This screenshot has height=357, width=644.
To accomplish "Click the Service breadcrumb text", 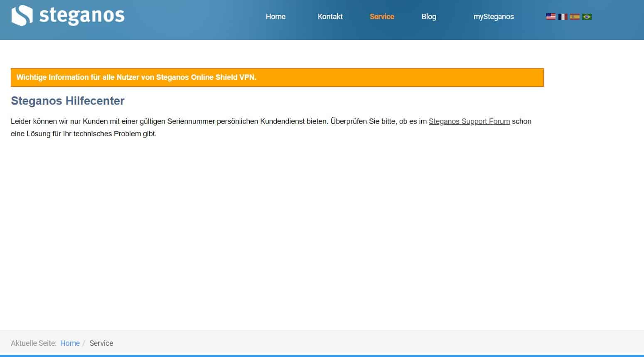I will (101, 343).
